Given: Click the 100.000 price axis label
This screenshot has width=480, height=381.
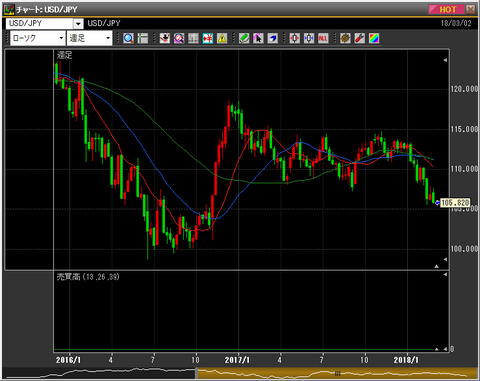Looking at the screenshot, I should tap(464, 249).
